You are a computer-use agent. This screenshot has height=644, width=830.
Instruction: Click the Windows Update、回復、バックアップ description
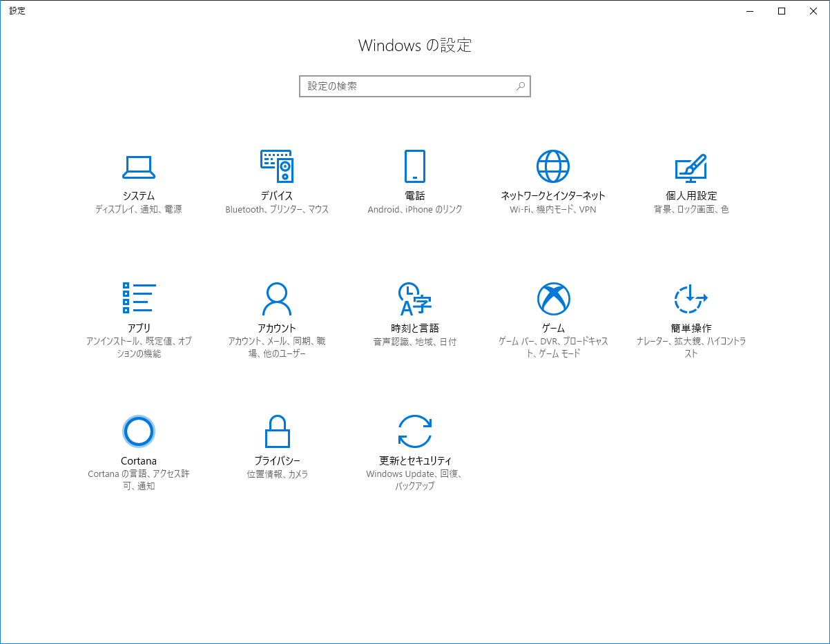[415, 474]
